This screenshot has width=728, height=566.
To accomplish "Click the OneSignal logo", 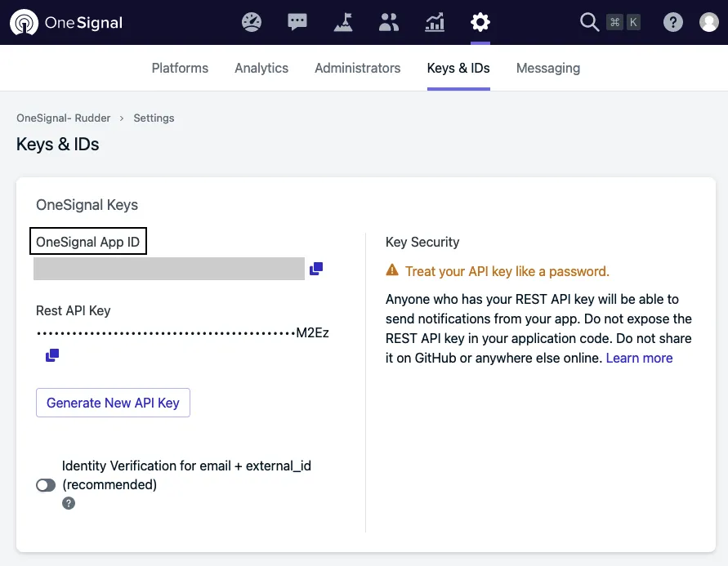I will (x=66, y=22).
